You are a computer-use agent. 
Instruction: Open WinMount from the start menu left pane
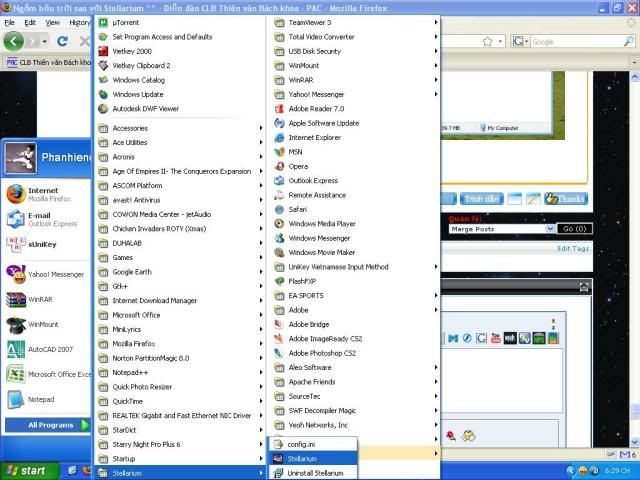point(43,324)
